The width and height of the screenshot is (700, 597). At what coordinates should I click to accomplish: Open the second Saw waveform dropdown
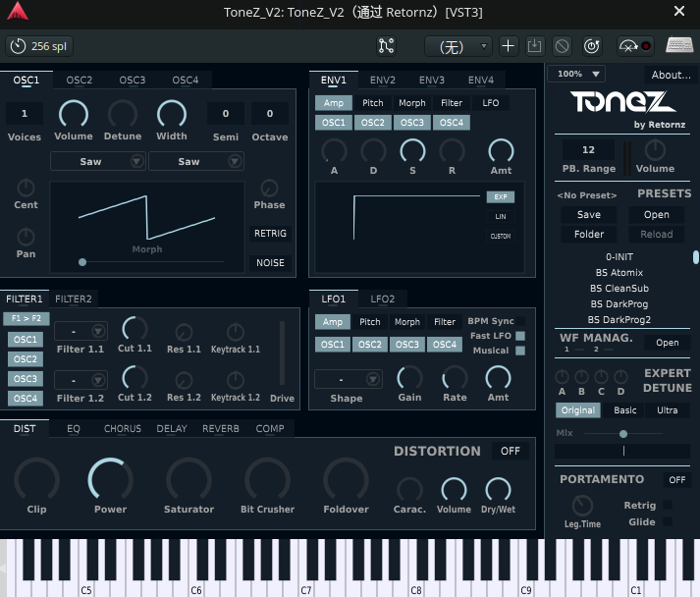point(196,161)
